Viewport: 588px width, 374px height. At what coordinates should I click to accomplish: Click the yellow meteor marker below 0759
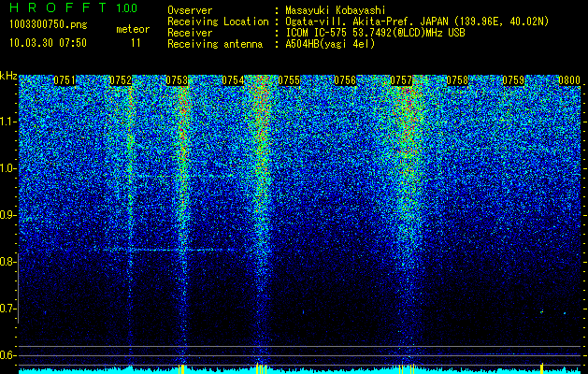[542, 367]
